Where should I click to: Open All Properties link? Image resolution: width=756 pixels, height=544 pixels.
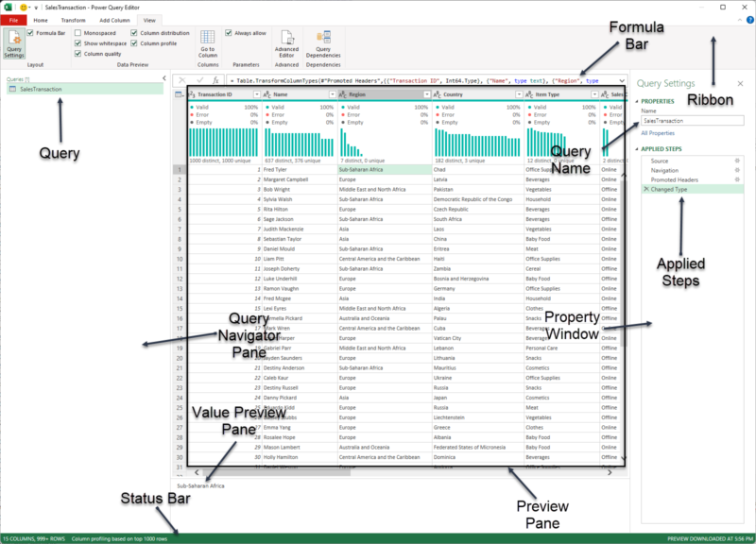click(x=658, y=133)
